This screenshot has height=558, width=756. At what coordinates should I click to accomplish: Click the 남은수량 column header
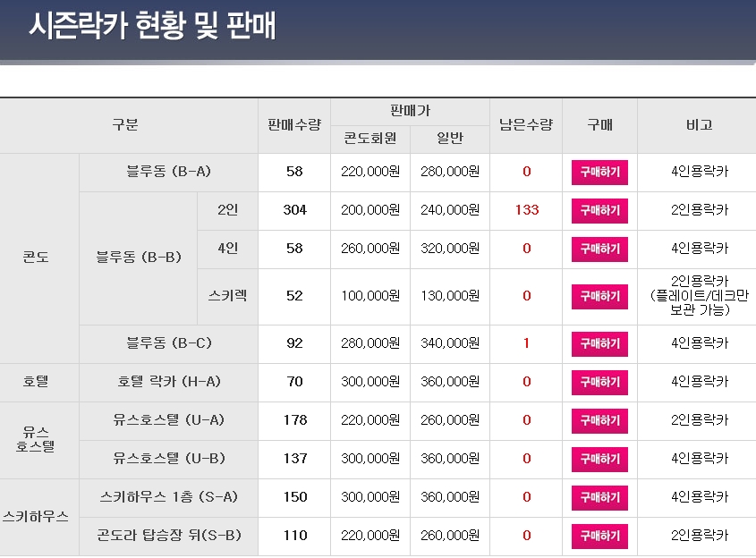click(x=526, y=125)
